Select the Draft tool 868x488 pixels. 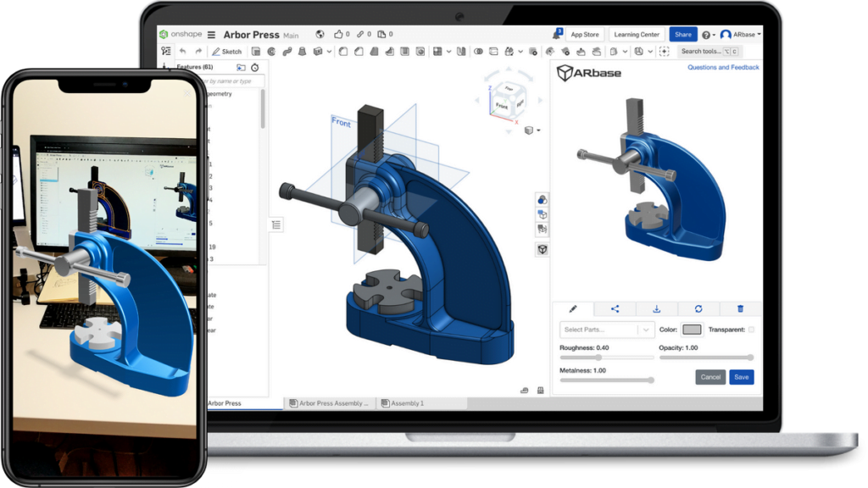pos(374,52)
